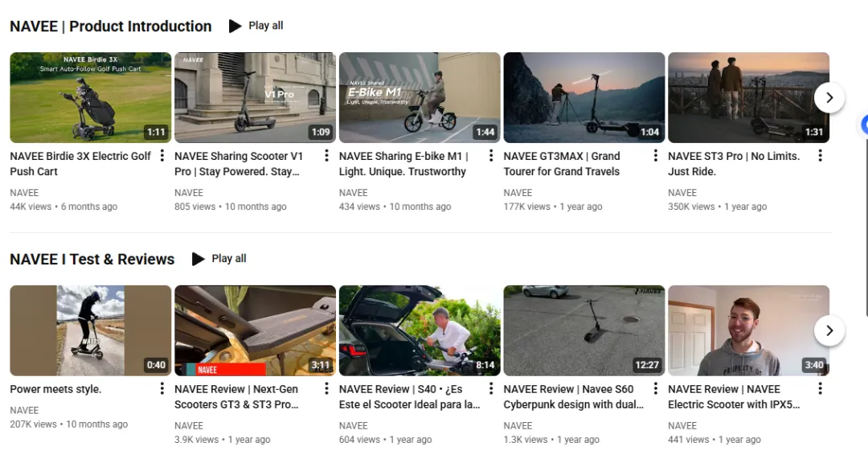Open the NAVEE | Product Introduction playlist title
The height and width of the screenshot is (459, 868).
point(110,27)
